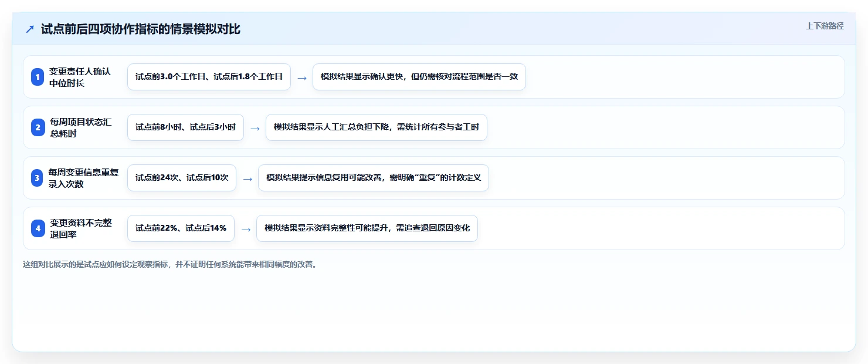Click number badge 1 for 变更责任人确认
Viewport: 868px width, 364px height.
38,77
